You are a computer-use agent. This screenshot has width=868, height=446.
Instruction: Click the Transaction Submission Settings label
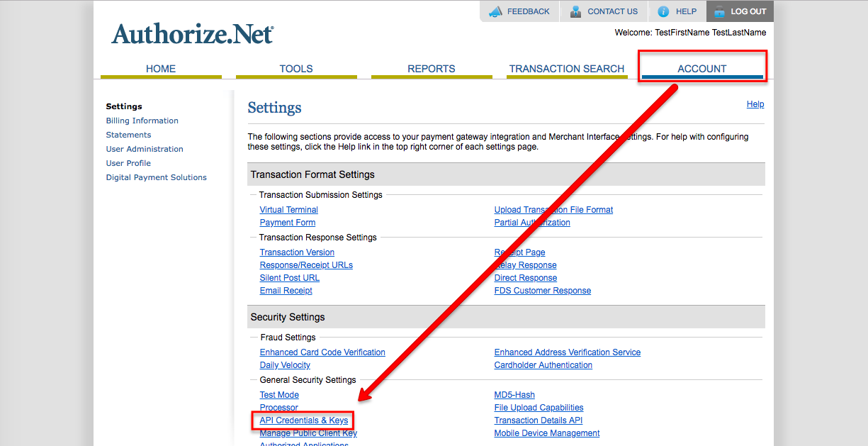320,195
